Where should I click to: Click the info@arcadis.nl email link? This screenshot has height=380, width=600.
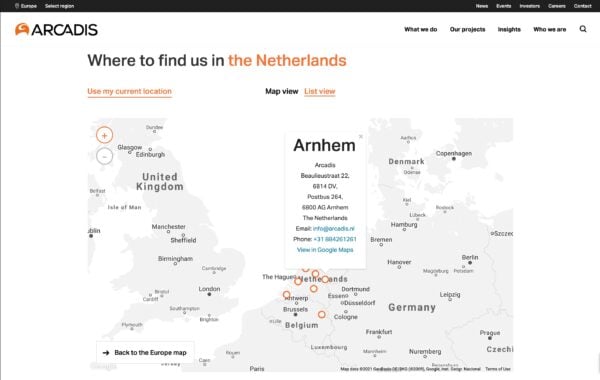coord(334,228)
